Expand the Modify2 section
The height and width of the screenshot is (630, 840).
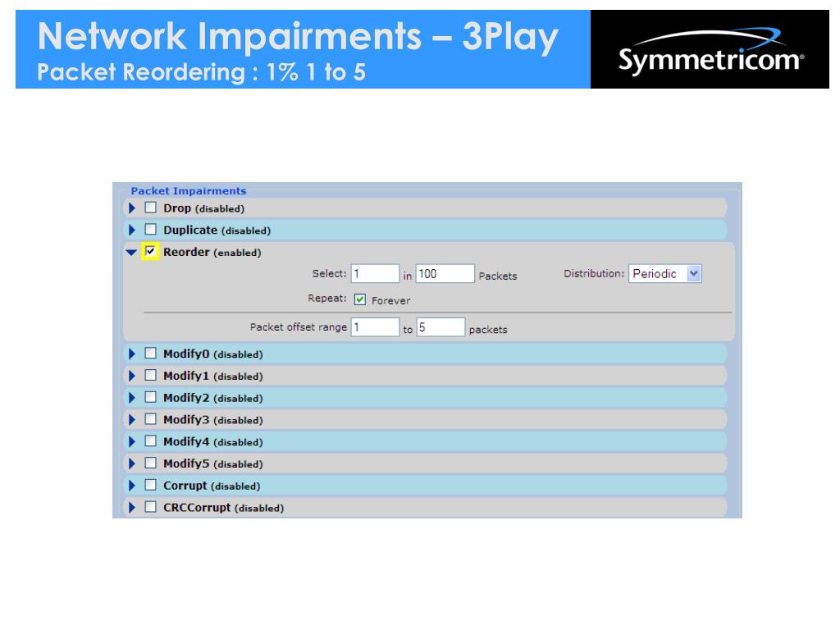132,398
